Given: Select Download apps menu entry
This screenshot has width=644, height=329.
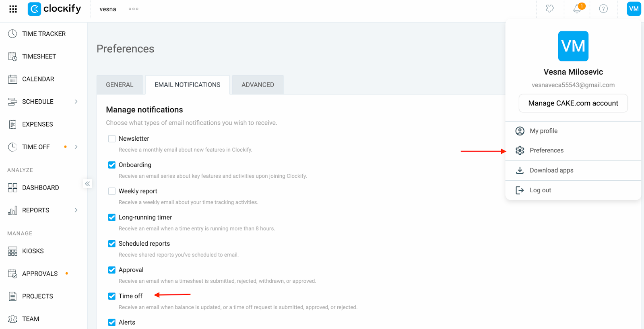Looking at the screenshot, I should 573,170.
